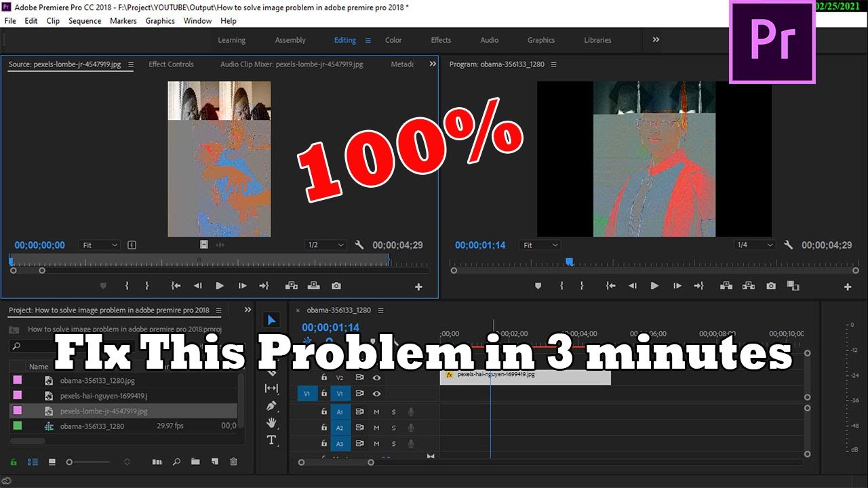Export frame from the Program monitor
This screenshot has width=868, height=488.
click(771, 286)
